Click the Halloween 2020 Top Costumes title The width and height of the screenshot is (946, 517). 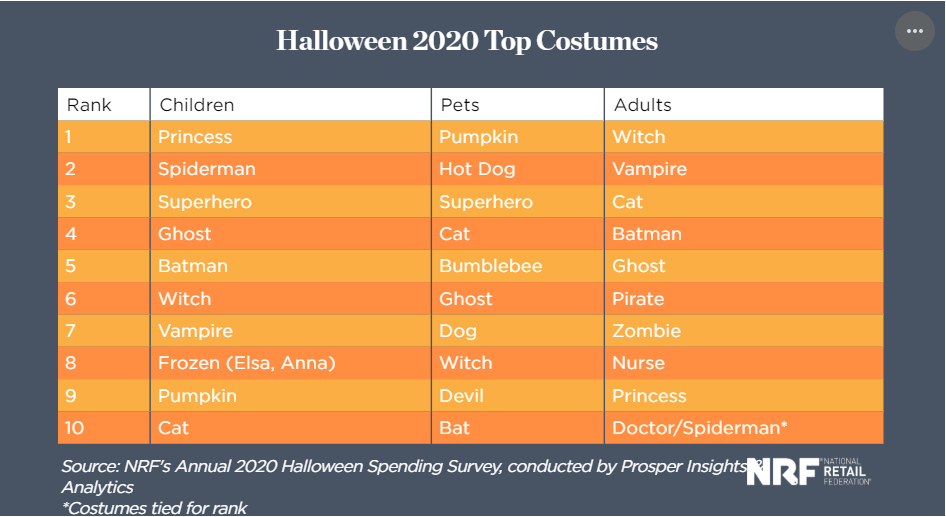pos(467,41)
